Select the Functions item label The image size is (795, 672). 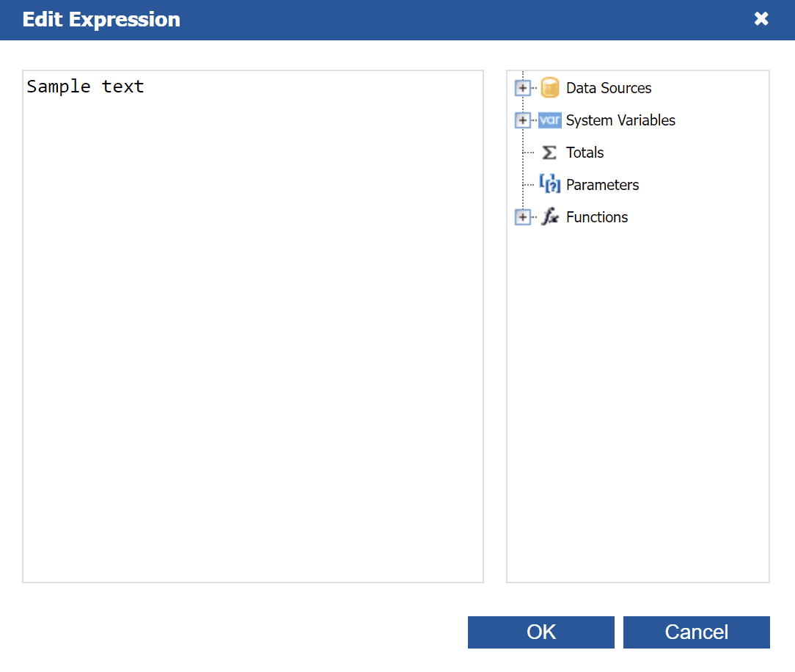[597, 217]
